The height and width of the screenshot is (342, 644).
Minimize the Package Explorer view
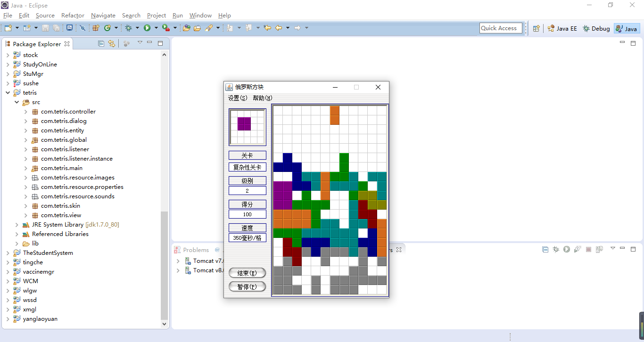click(x=150, y=43)
